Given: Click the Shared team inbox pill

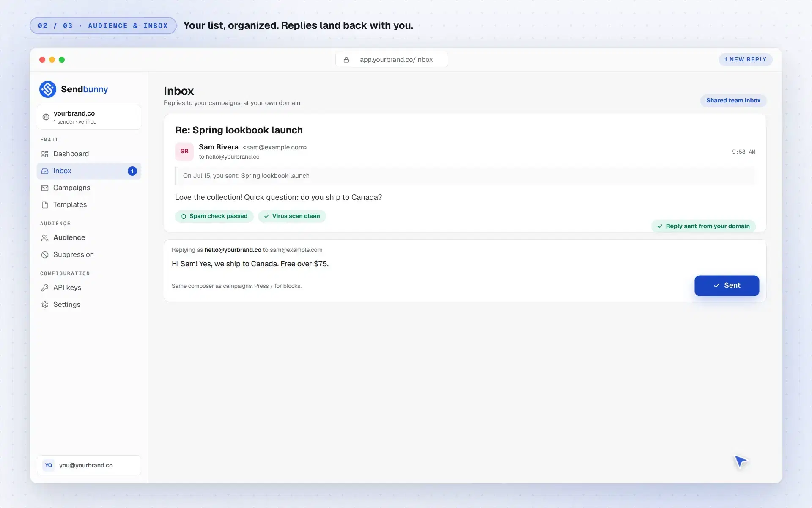Looking at the screenshot, I should point(733,101).
